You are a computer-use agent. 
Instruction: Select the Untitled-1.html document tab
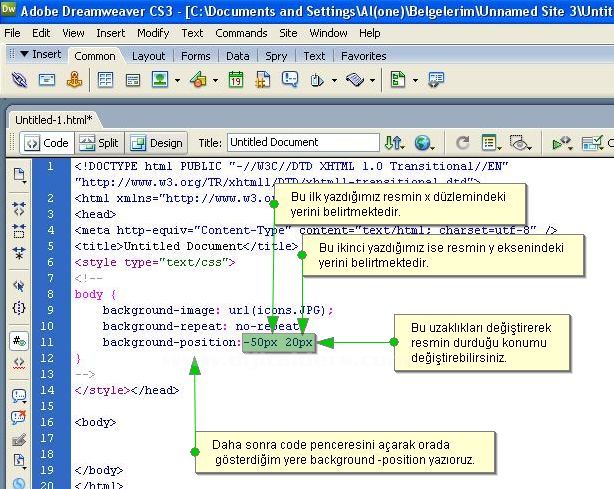[52, 119]
